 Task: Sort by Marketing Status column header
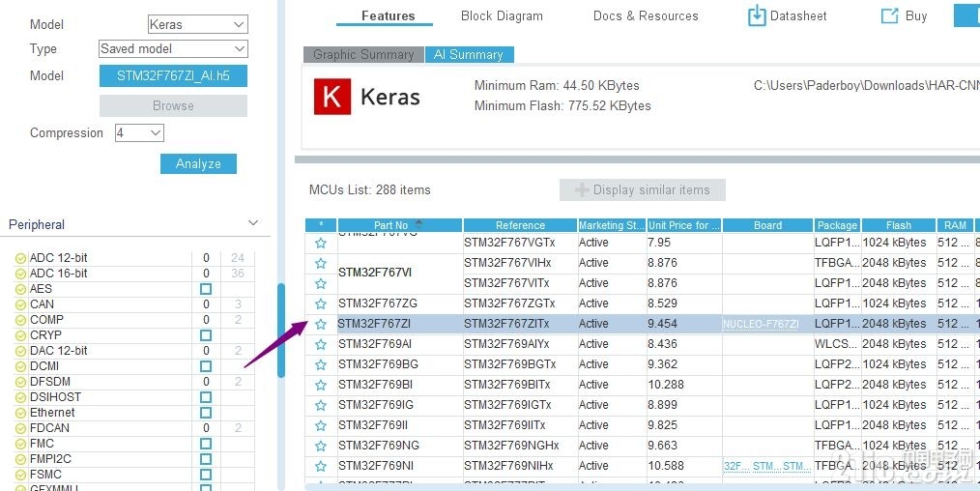pos(611,225)
